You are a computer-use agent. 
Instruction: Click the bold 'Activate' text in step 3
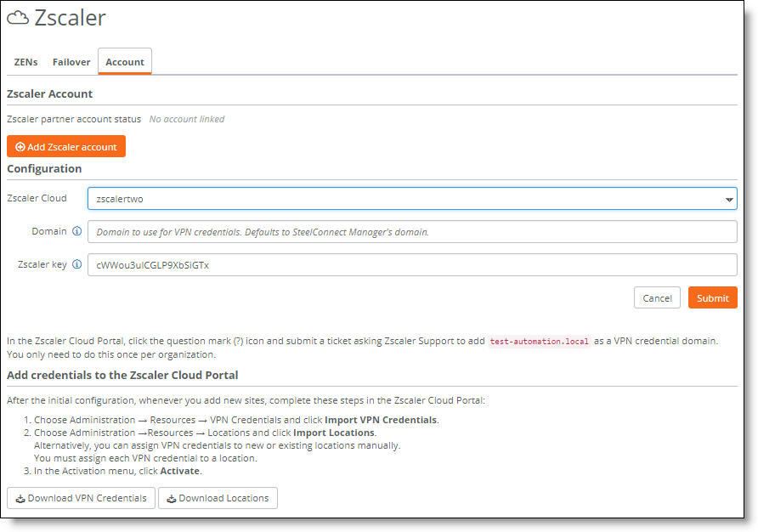point(180,471)
